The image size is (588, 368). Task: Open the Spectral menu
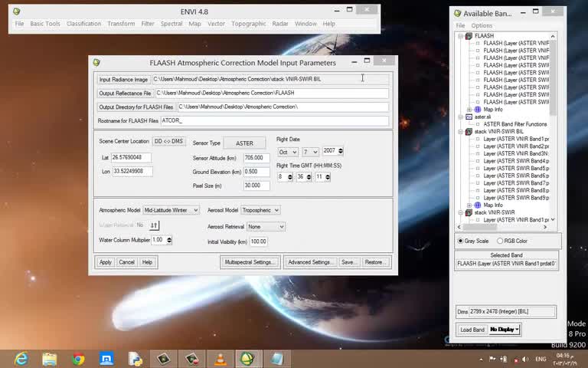[171, 24]
